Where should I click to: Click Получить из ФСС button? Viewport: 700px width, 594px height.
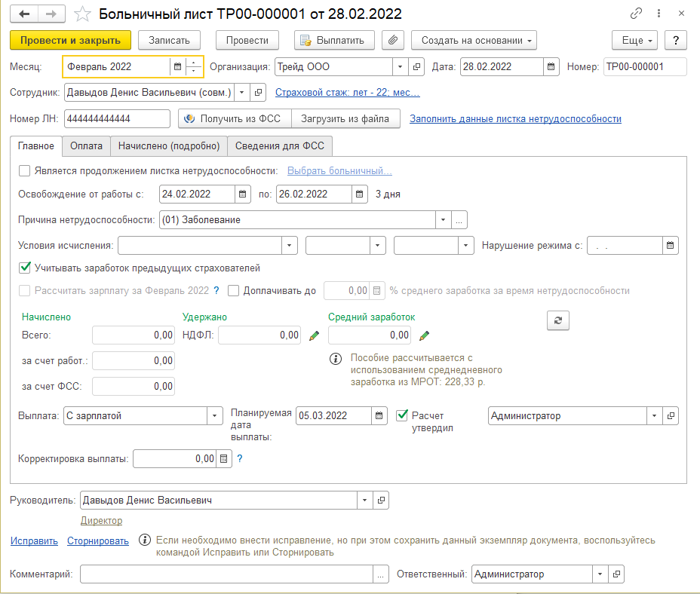235,118
